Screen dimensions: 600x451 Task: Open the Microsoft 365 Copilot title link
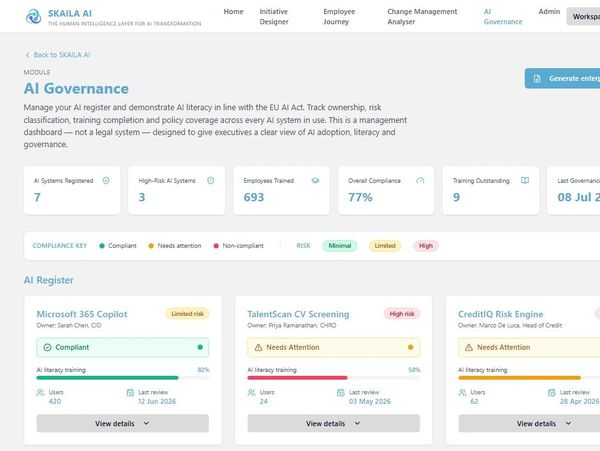tap(82, 314)
